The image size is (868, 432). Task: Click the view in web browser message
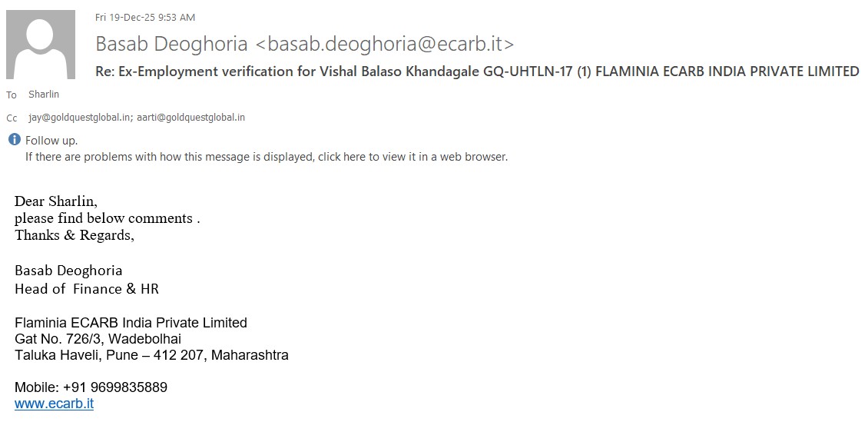[266, 157]
